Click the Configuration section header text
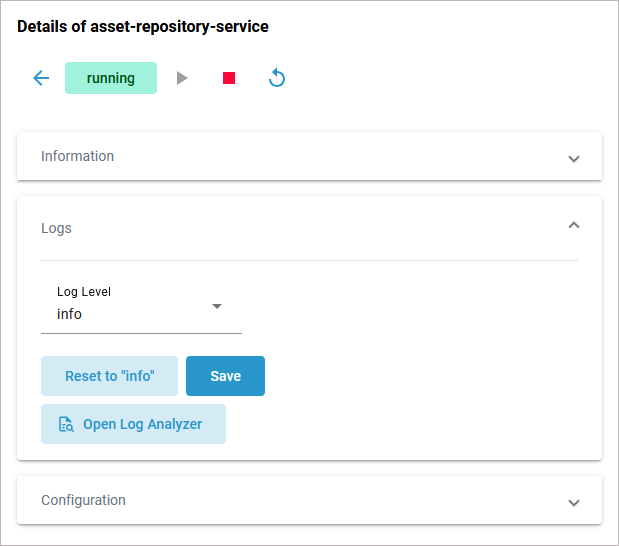 [83, 500]
